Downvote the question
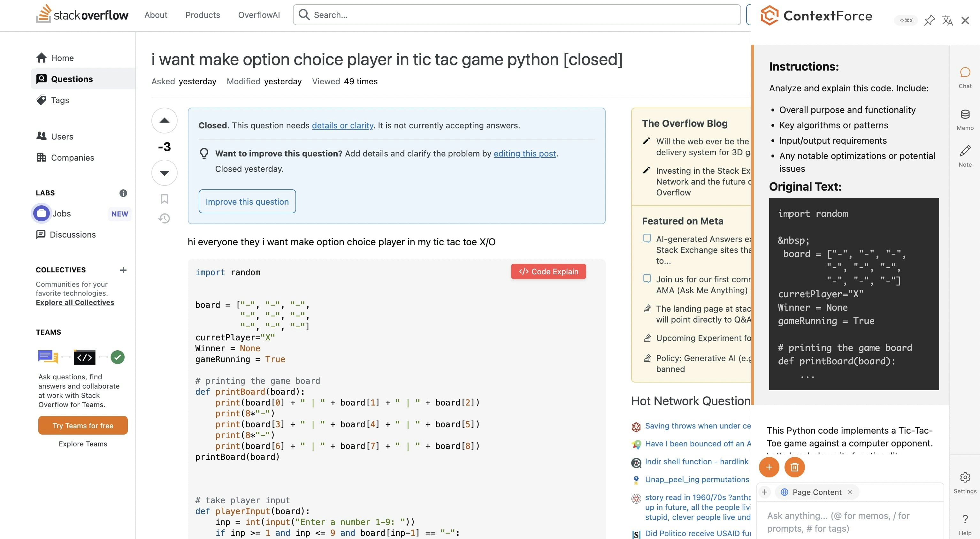 [165, 173]
